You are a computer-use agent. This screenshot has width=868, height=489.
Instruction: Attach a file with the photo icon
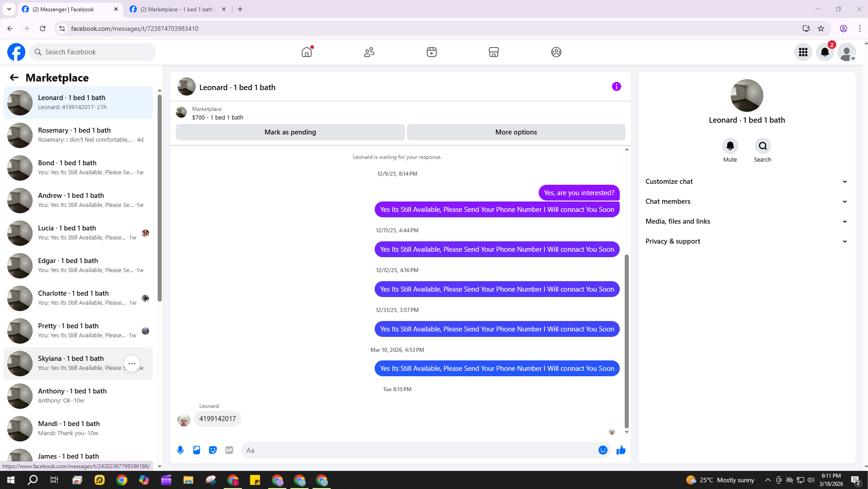197,450
